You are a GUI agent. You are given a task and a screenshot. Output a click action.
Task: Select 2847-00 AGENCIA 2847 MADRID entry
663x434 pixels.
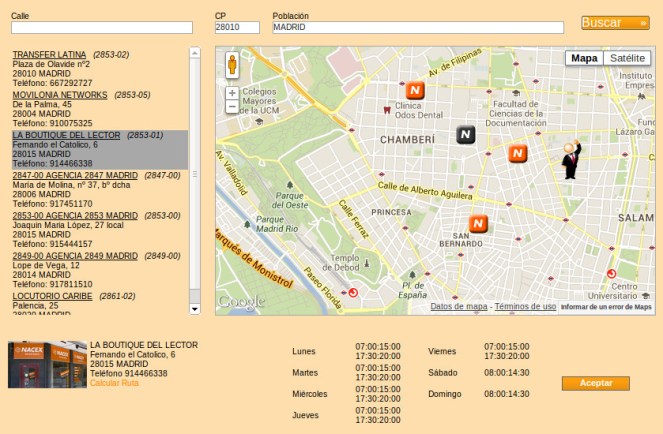tap(75, 175)
